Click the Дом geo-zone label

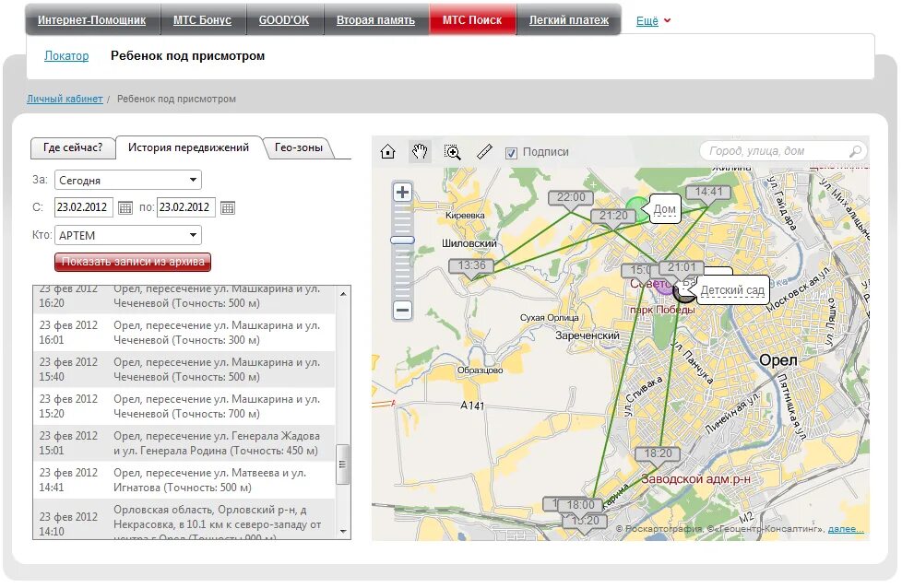click(x=664, y=210)
